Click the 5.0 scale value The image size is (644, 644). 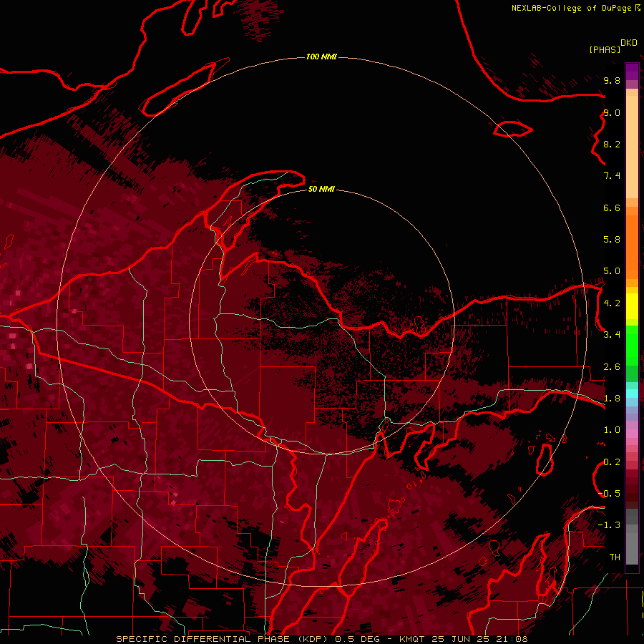click(x=612, y=271)
